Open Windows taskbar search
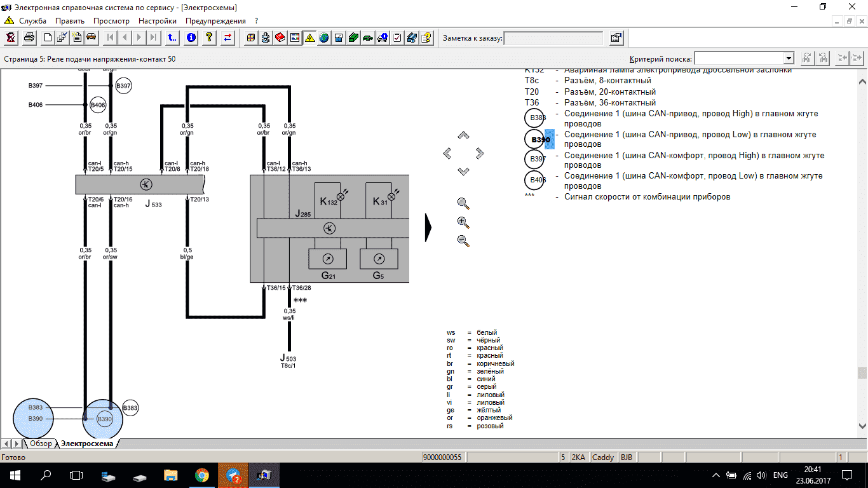The width and height of the screenshot is (868, 488). pyautogui.click(x=46, y=475)
